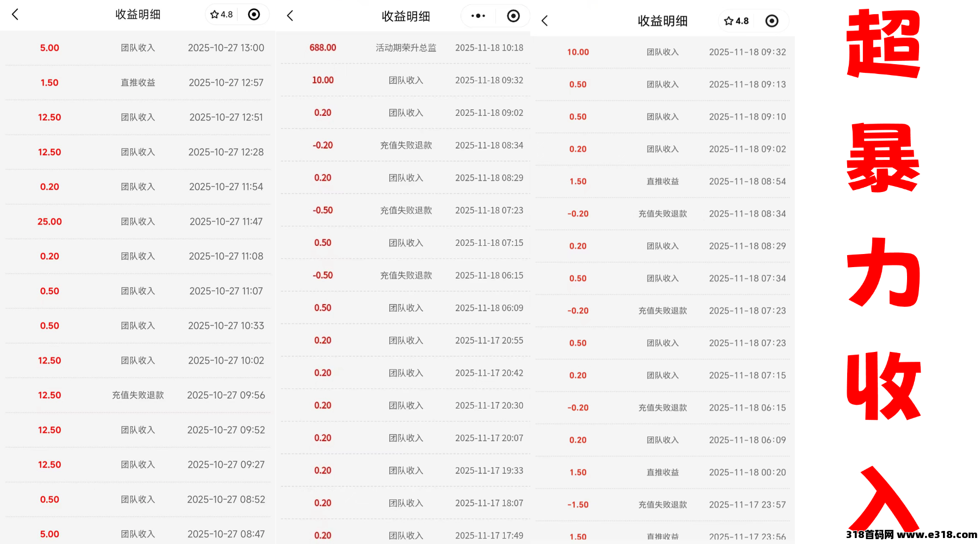
Task: Select the 5.00 团队收入 row at 13:00
Action: pos(138,48)
